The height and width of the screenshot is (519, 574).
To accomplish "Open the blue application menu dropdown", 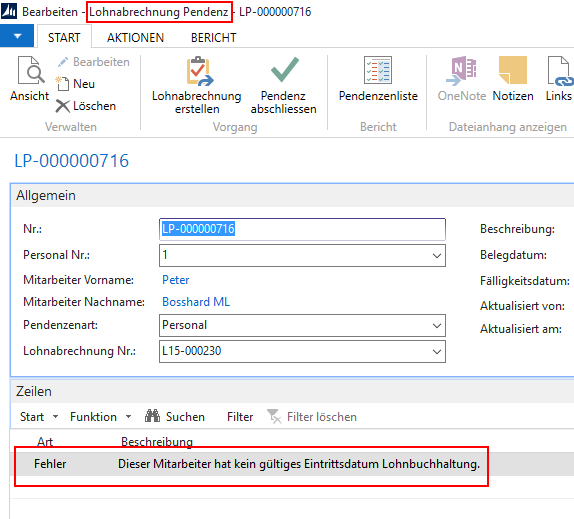I will (x=17, y=36).
